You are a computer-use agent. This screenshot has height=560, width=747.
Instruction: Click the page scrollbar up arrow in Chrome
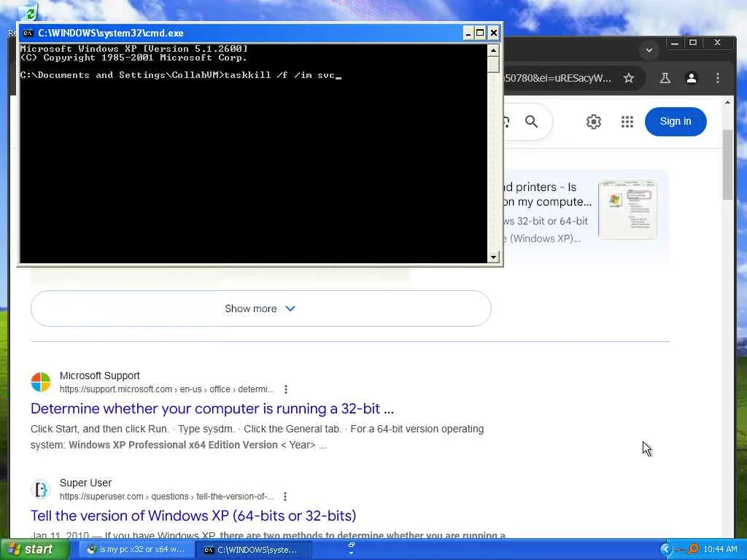coord(727,102)
